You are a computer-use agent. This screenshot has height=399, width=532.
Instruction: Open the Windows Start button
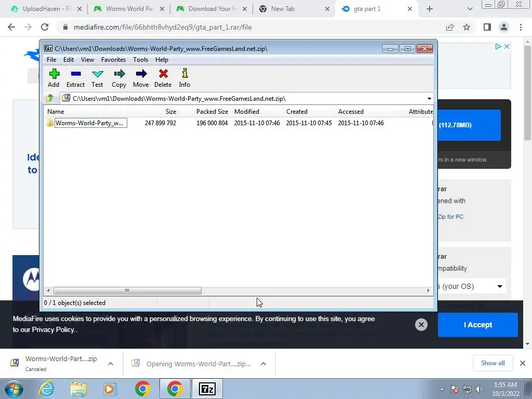(x=14, y=389)
